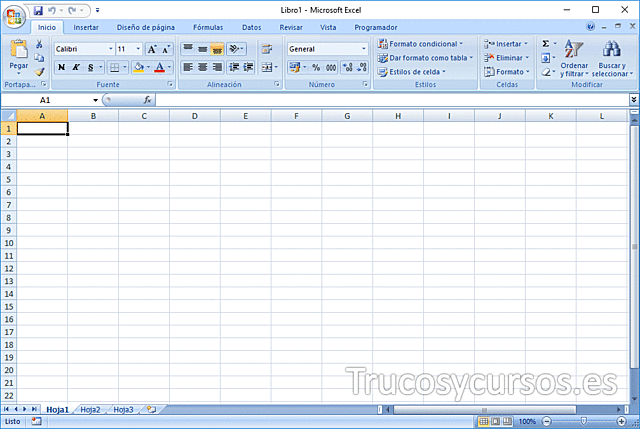Insert function with fx button
The height and width of the screenshot is (429, 640).
pos(147,100)
